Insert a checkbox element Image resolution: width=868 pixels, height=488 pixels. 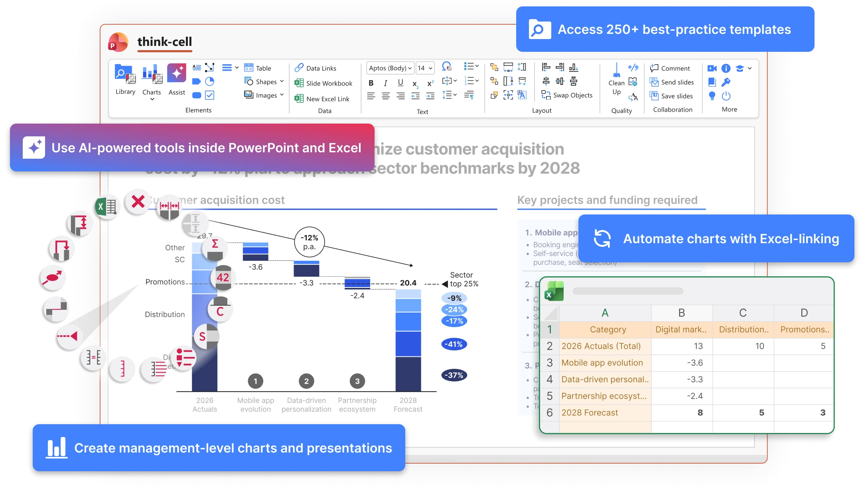pos(210,95)
